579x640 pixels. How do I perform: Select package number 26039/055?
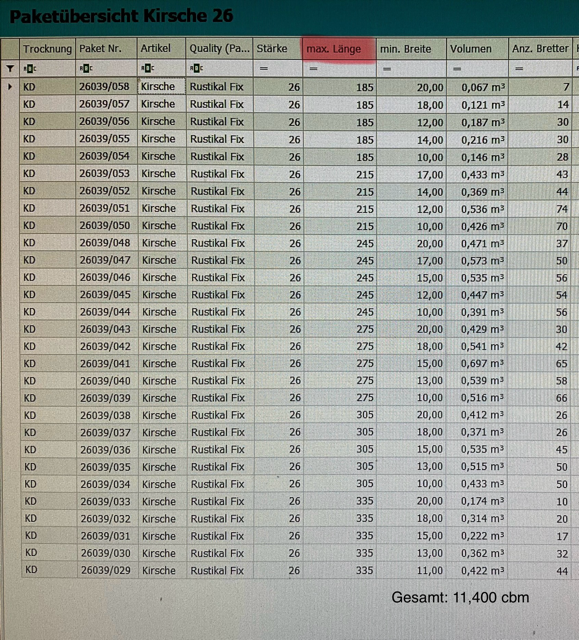(x=104, y=139)
